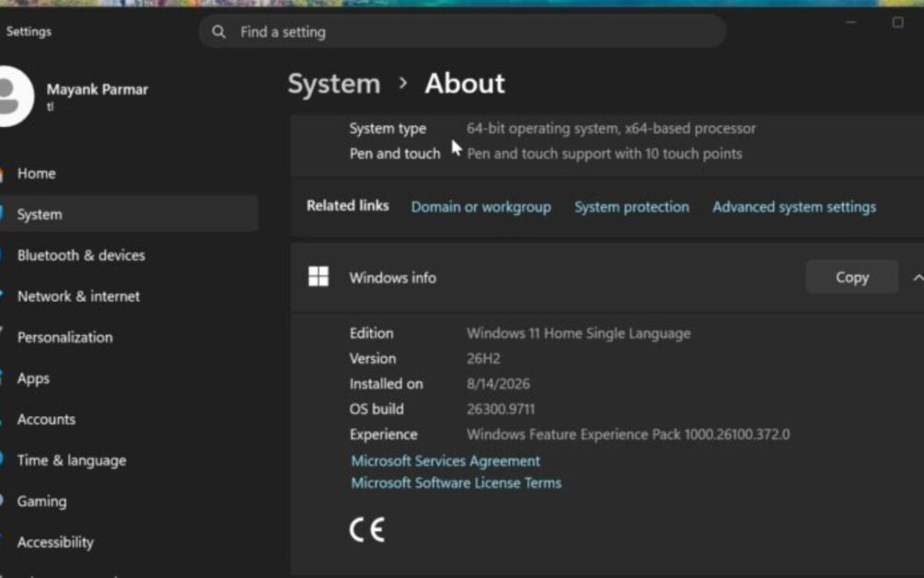Viewport: 924px width, 578px height.
Task: Click the Windows logo icon beside Windows info
Action: pyautogui.click(x=318, y=277)
